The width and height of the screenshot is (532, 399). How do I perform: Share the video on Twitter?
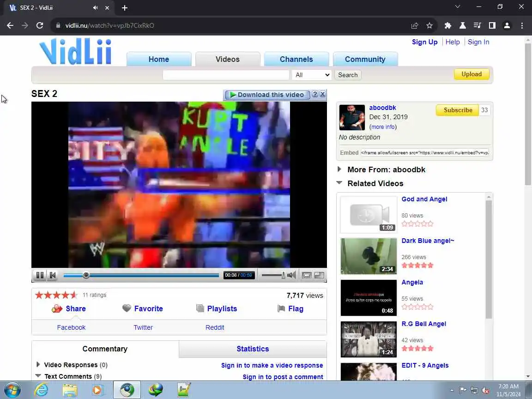[x=143, y=327]
